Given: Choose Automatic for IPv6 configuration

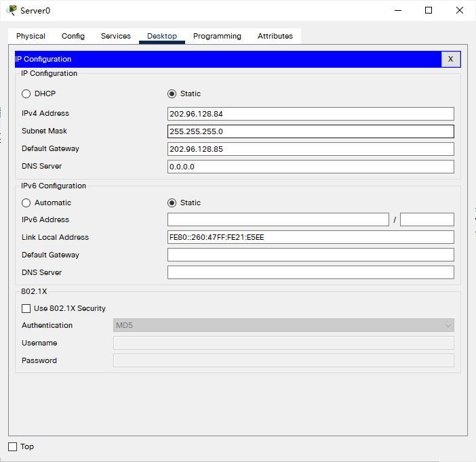Looking at the screenshot, I should click(26, 203).
